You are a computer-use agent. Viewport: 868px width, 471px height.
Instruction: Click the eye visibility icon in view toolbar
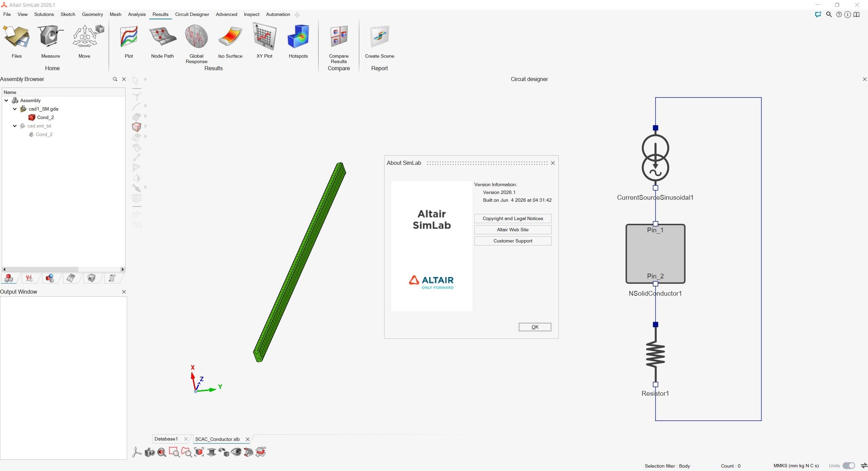click(x=236, y=452)
